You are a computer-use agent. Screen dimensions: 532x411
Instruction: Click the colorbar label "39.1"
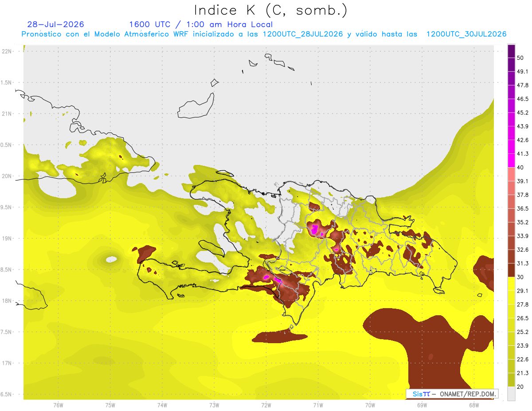pos(523,181)
